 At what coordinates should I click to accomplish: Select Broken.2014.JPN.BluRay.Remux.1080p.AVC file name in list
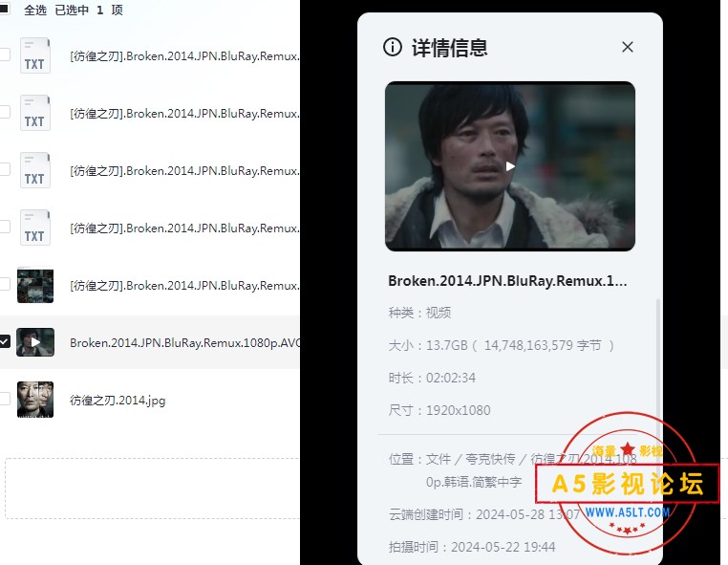pos(184,343)
